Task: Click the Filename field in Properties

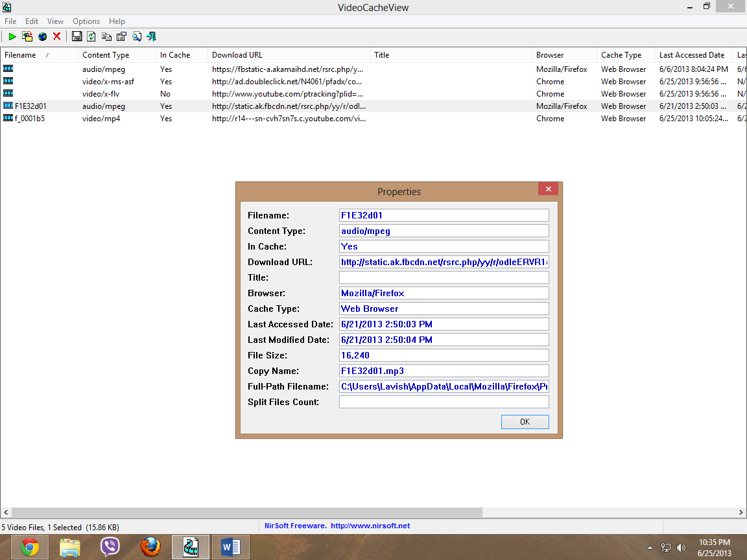Action: tap(444, 215)
